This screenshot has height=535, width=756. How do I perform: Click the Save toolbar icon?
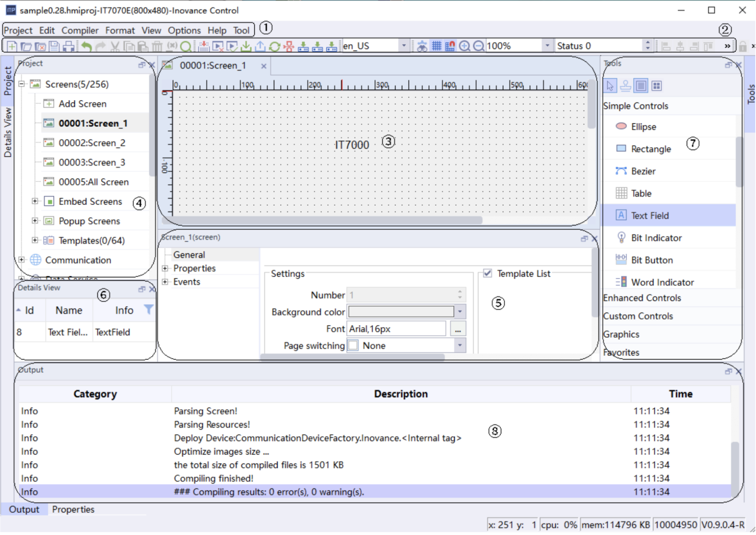54,46
